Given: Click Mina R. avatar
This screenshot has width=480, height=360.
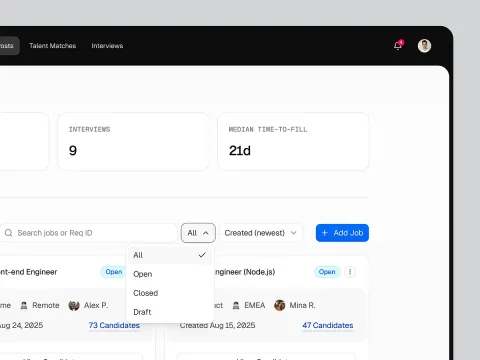Looking at the screenshot, I should pos(280,305).
